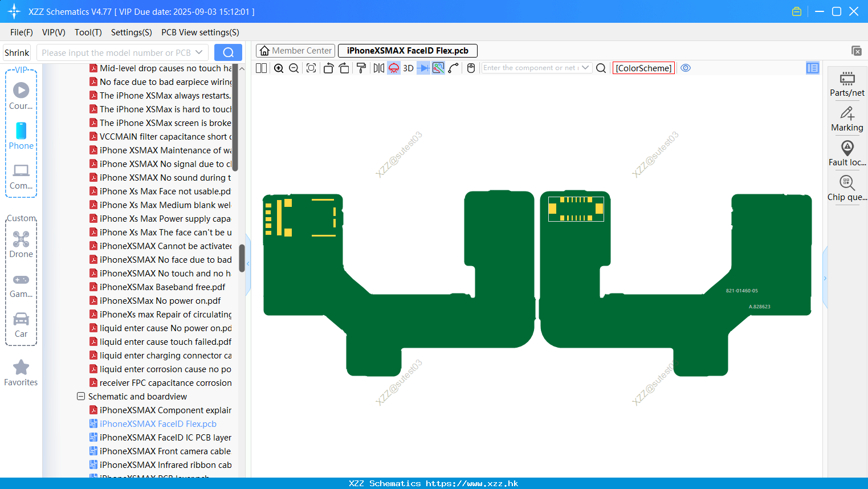Rotate the board counterclockwise
This screenshot has height=489, width=868.
(328, 68)
